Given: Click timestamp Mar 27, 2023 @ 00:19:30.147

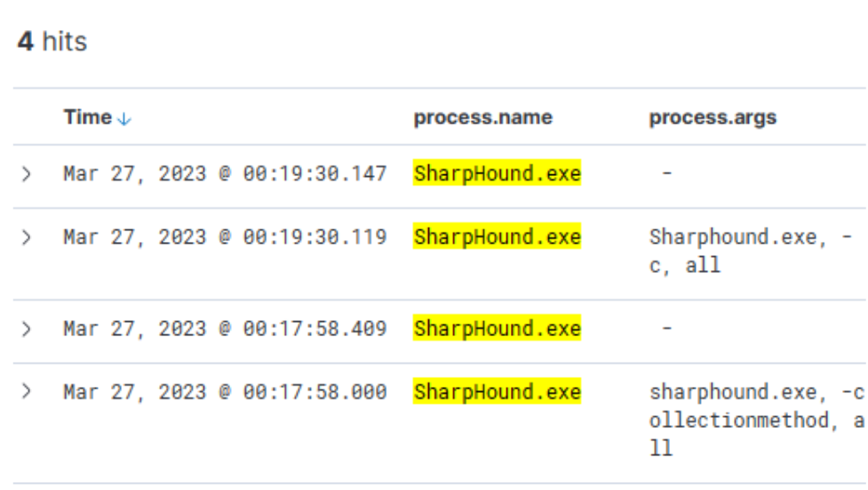Looking at the screenshot, I should [x=225, y=174].
